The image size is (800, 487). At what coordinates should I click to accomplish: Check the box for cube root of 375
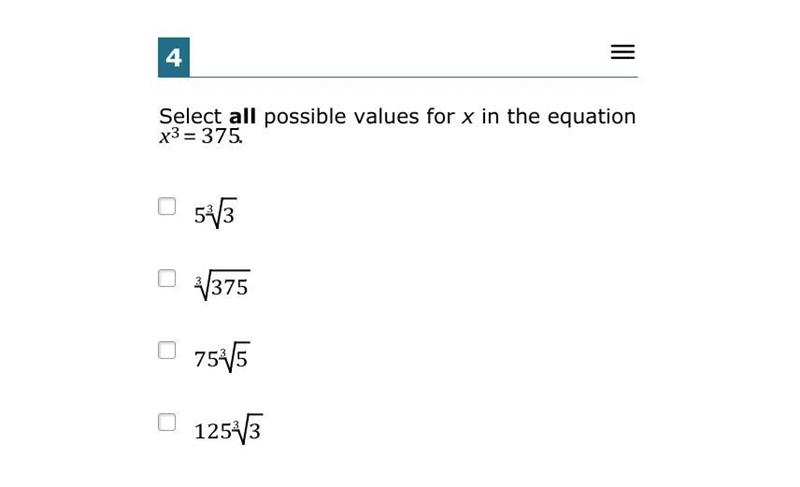click(x=167, y=278)
